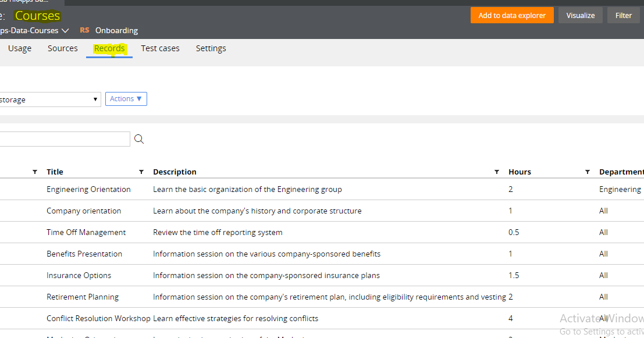Open the Hours link for Company orientation
The height and width of the screenshot is (338, 644).
coord(510,211)
